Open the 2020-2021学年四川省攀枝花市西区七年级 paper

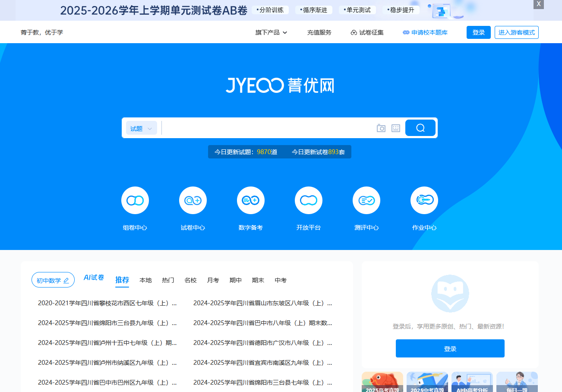pyautogui.click(x=107, y=303)
